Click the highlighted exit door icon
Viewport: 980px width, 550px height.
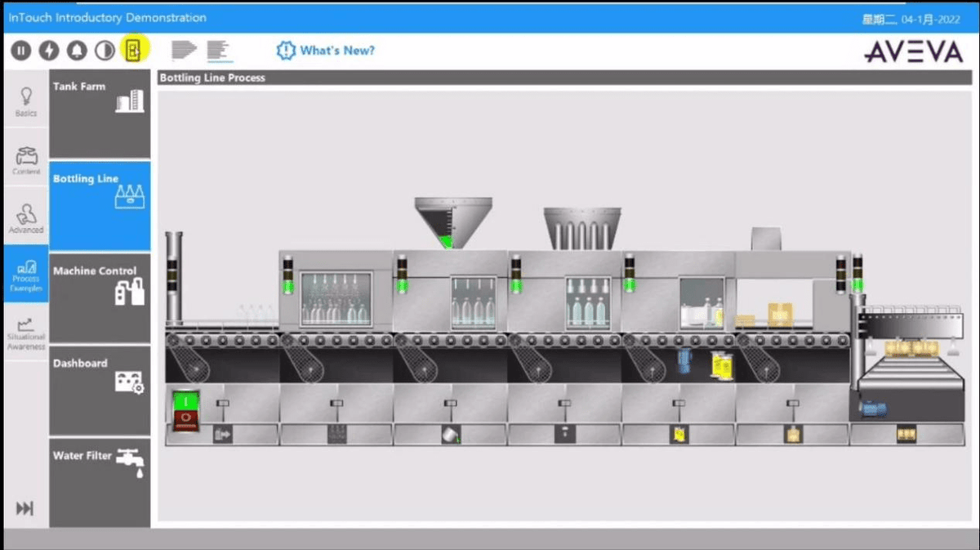tap(133, 49)
